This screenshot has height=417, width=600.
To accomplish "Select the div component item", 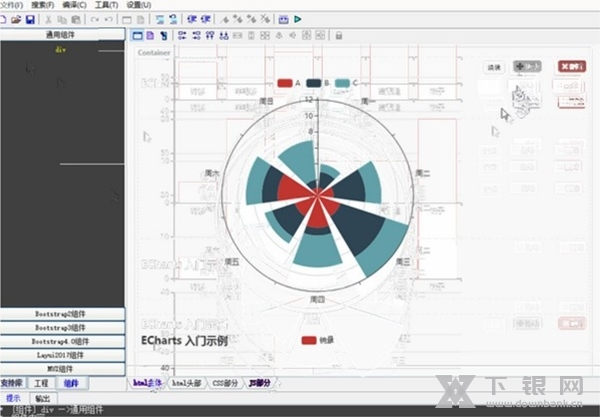I will [x=60, y=49].
